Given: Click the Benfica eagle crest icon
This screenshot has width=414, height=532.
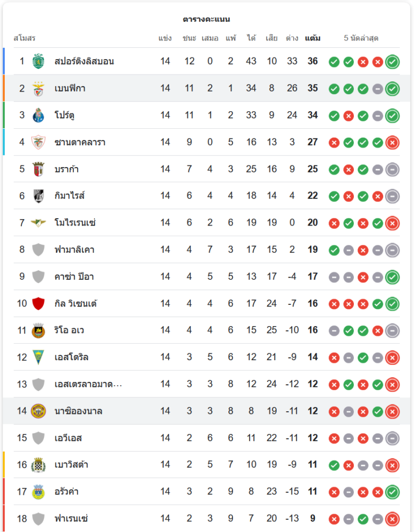Looking at the screenshot, I should coord(38,88).
